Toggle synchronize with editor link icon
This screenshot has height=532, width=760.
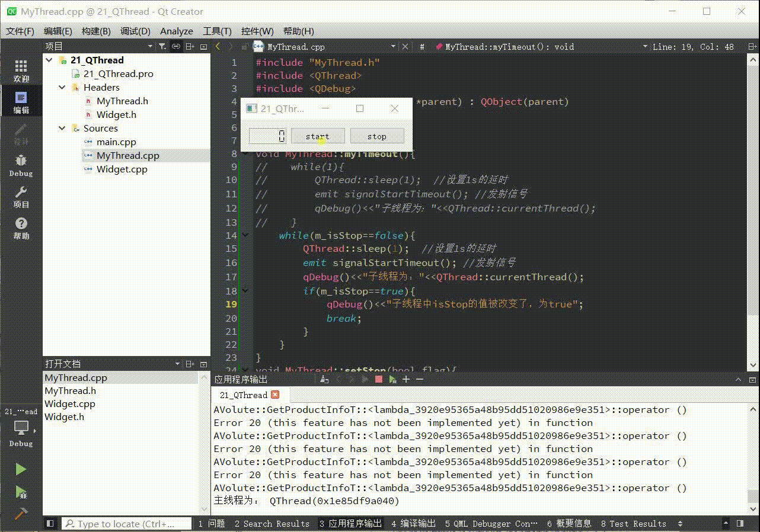176,46
